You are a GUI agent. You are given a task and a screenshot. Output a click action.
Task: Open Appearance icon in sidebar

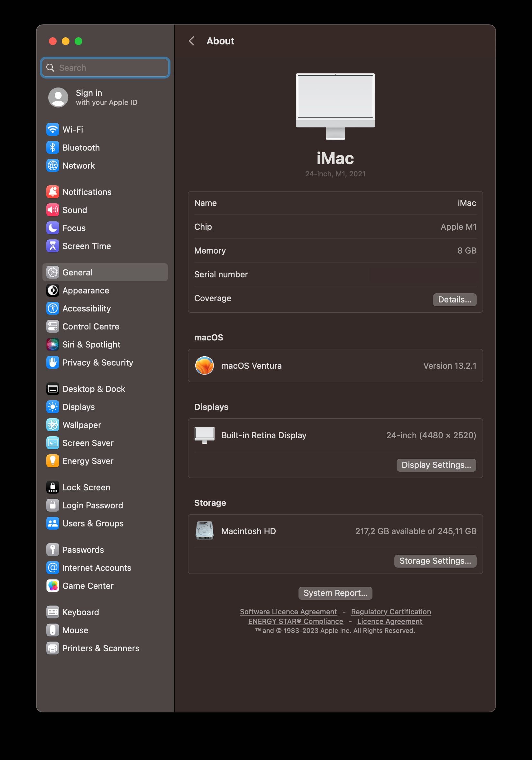point(53,290)
